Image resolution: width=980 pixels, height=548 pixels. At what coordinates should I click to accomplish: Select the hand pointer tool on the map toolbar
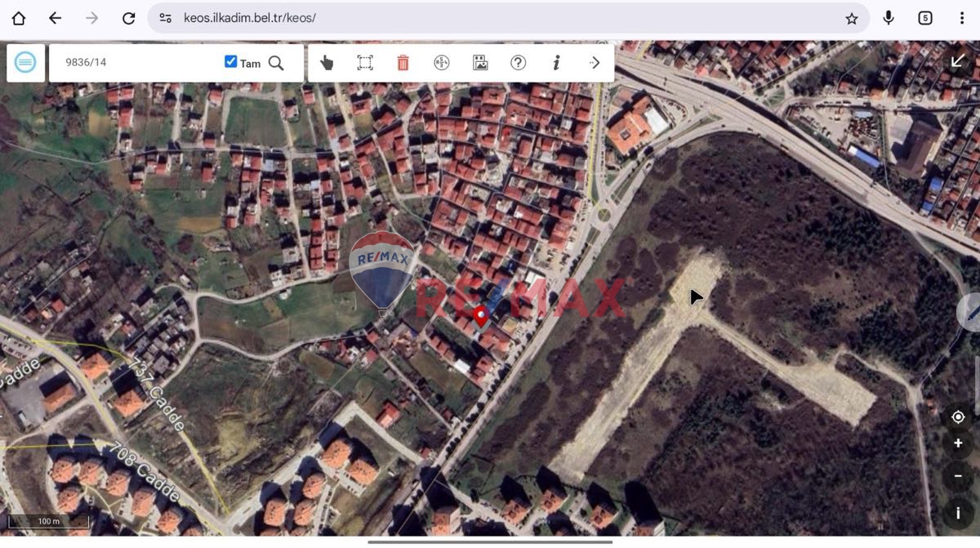pyautogui.click(x=327, y=62)
